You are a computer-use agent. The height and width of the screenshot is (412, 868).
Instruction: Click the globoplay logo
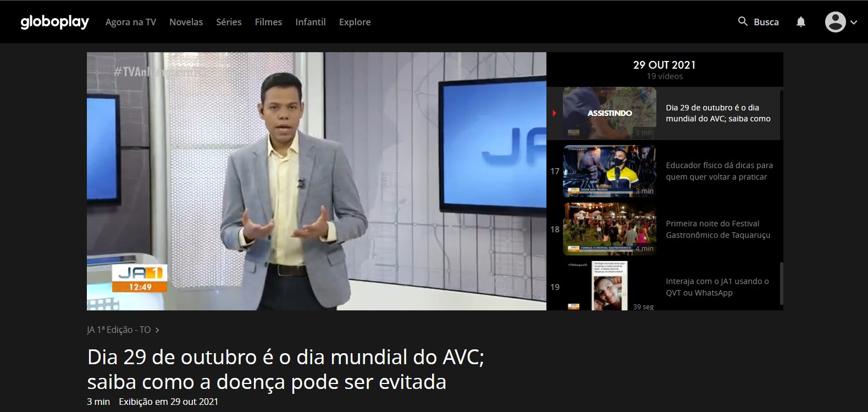[54, 22]
